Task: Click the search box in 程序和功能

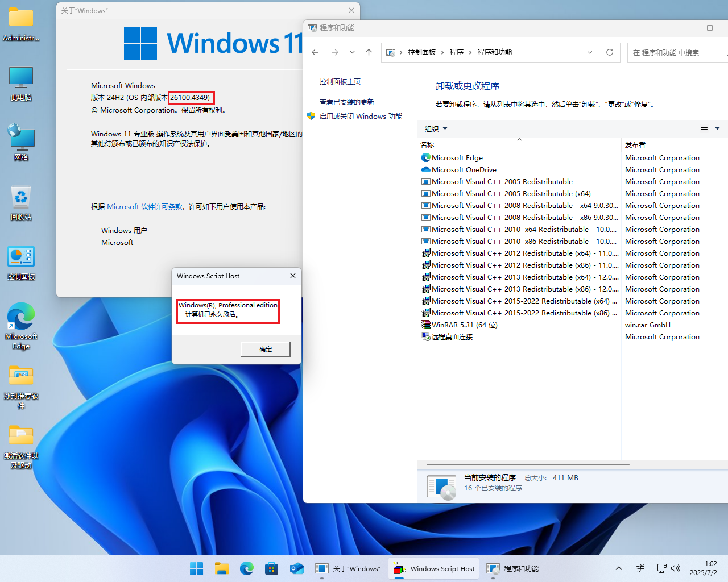Action: [x=677, y=52]
